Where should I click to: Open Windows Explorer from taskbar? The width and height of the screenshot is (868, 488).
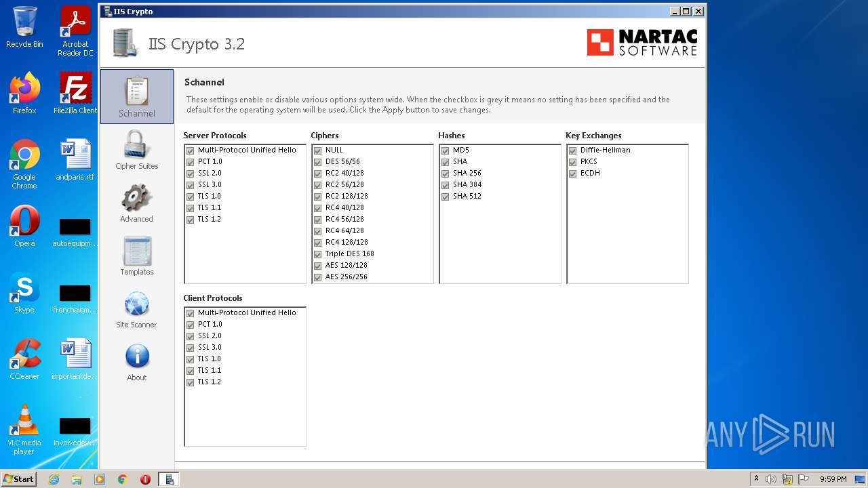pos(77,479)
